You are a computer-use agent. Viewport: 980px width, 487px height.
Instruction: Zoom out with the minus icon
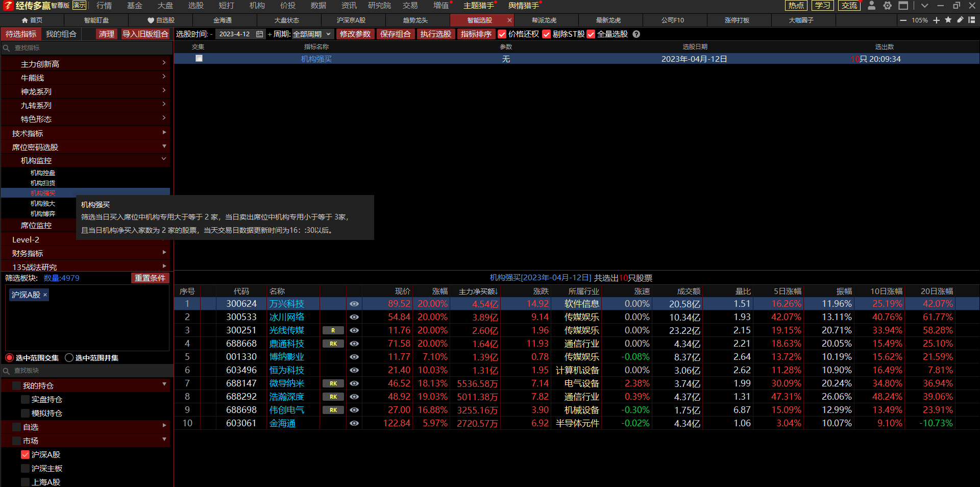tap(903, 20)
